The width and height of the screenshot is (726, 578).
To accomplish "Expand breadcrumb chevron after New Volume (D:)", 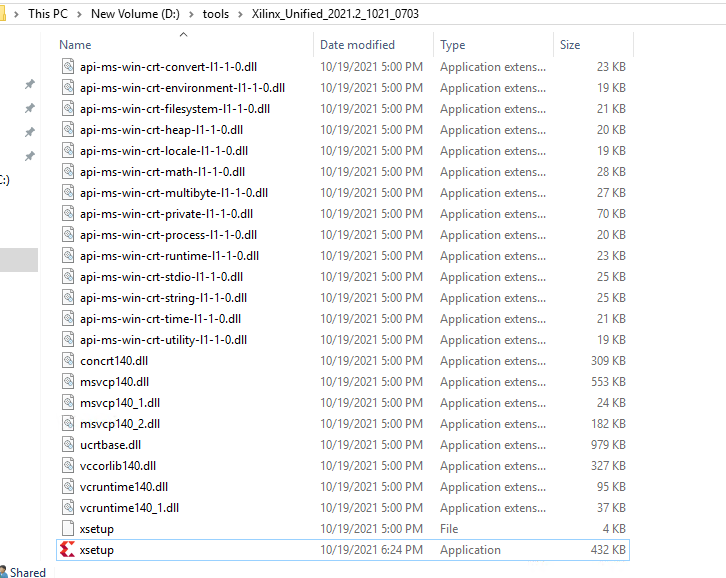I will point(191,14).
